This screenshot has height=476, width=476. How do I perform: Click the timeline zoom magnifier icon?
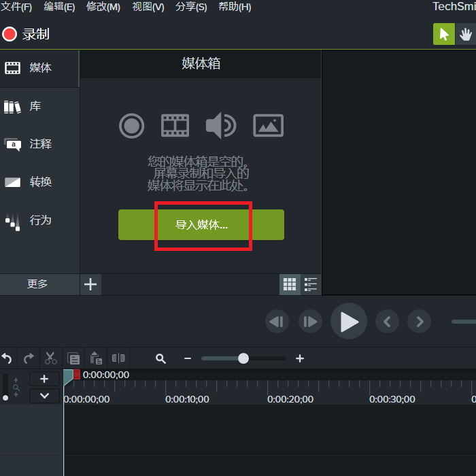coord(160,359)
